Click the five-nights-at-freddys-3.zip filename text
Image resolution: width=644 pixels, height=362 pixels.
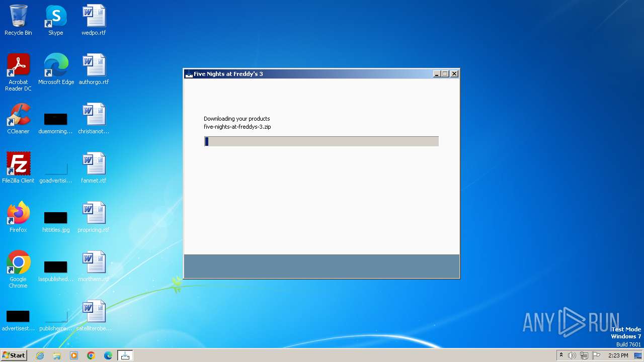point(237,127)
